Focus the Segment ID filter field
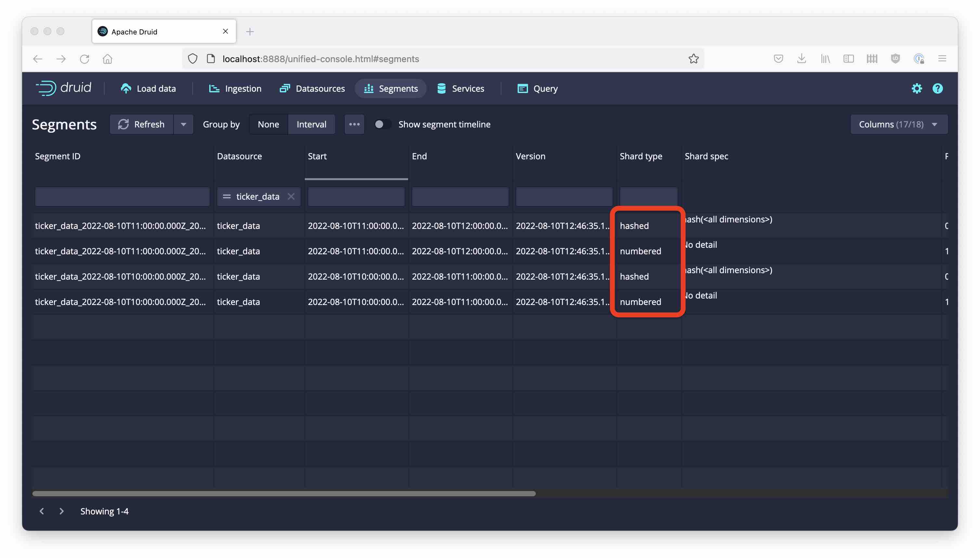This screenshot has height=558, width=980. 122,197
